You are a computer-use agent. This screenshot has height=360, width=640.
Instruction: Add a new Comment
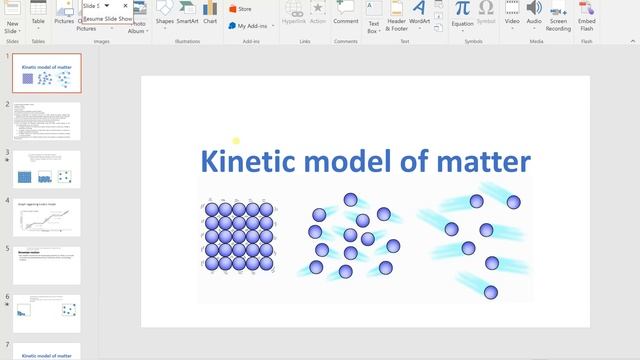pyautogui.click(x=345, y=12)
